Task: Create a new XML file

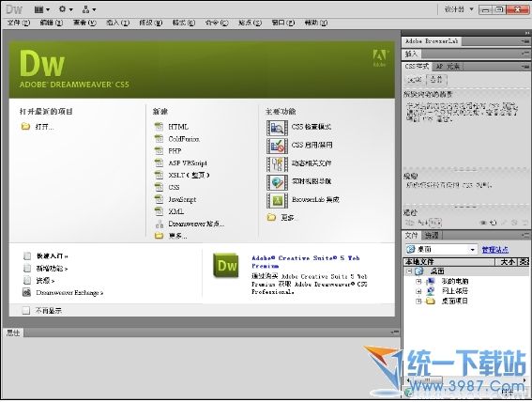Action: [x=176, y=211]
